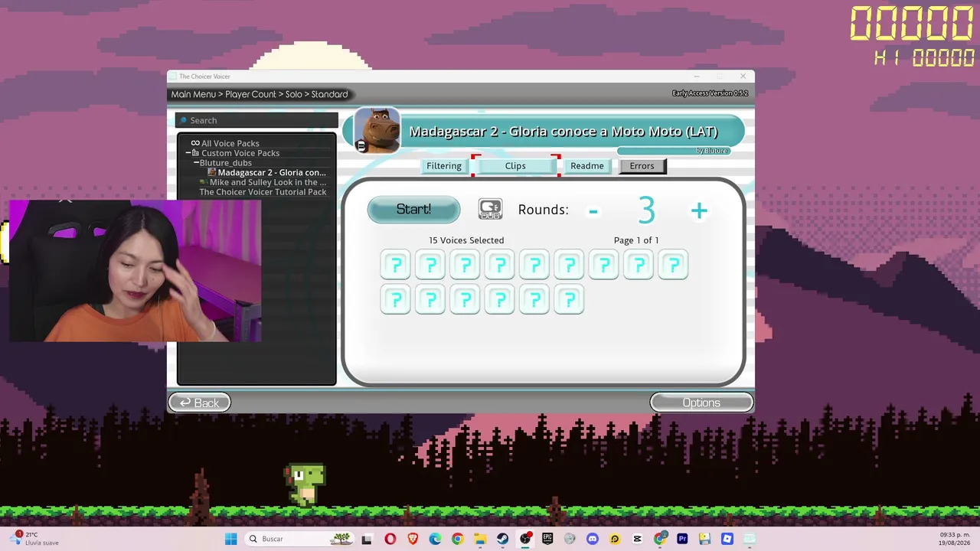Go back using the Back button
Image resolution: width=980 pixels, height=551 pixels.
coord(199,403)
